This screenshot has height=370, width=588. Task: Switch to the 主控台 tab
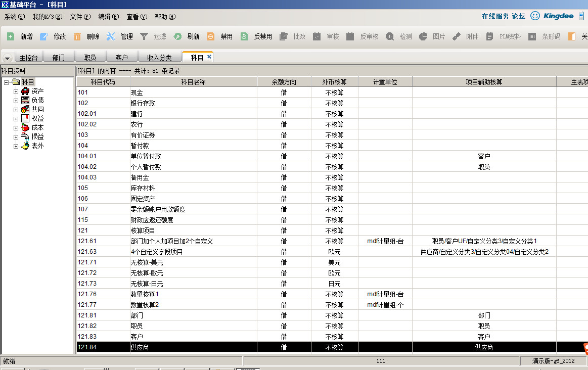coord(28,58)
